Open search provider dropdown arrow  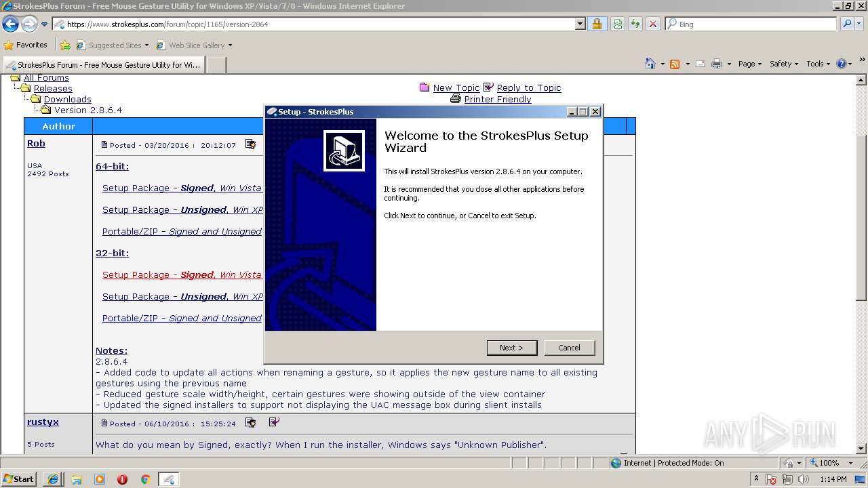coord(860,24)
